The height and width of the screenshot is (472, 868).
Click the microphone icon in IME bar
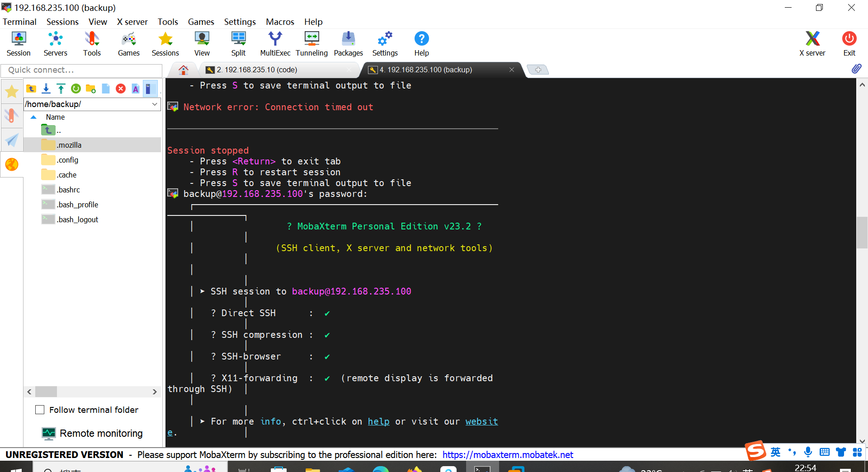pyautogui.click(x=808, y=452)
